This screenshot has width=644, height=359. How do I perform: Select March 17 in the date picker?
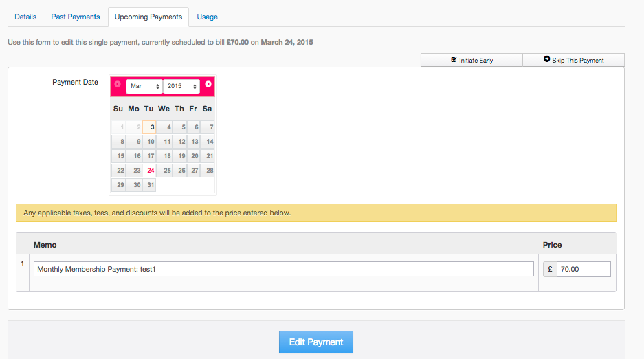(x=150, y=156)
